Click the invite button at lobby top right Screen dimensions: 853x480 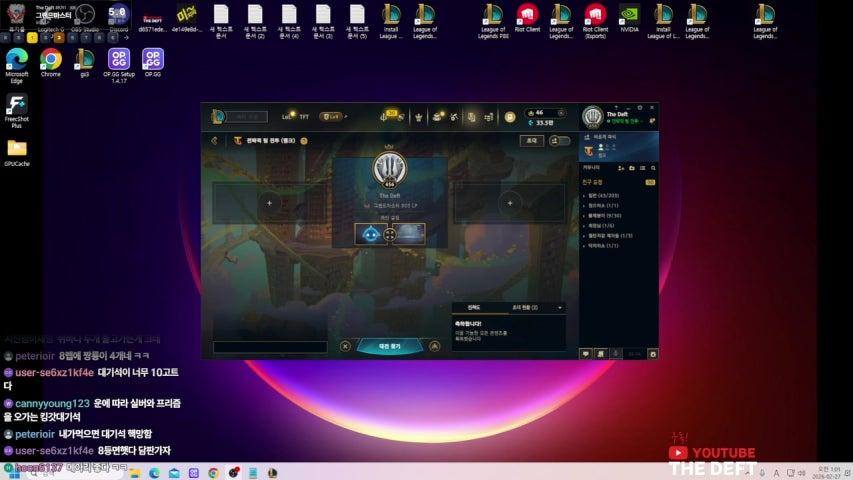click(x=531, y=141)
